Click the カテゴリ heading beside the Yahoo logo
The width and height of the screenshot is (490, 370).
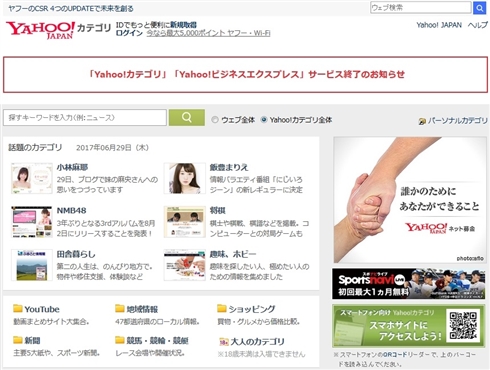point(94,28)
